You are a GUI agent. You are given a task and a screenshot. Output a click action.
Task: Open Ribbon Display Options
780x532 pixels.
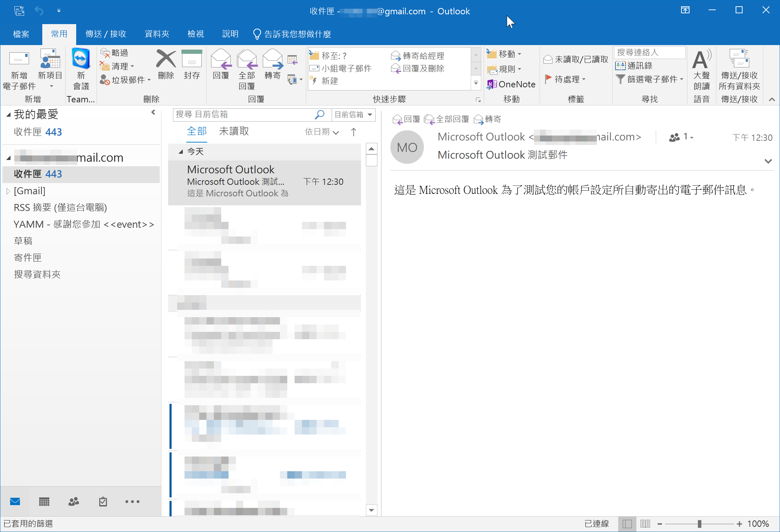pyautogui.click(x=685, y=10)
